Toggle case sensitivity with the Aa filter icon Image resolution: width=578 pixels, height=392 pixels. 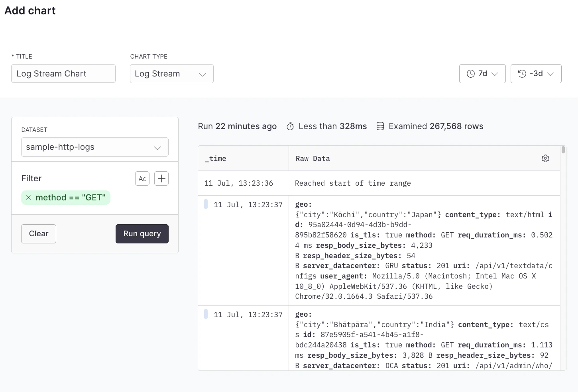click(142, 178)
